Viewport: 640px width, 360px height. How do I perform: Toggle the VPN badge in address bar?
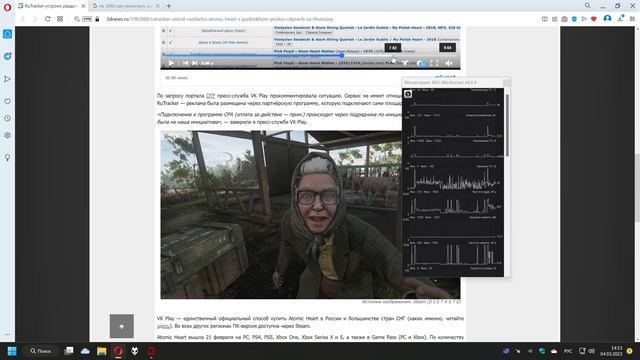click(x=87, y=19)
